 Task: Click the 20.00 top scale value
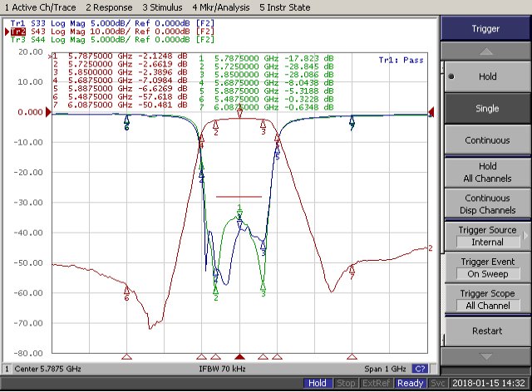click(31, 52)
